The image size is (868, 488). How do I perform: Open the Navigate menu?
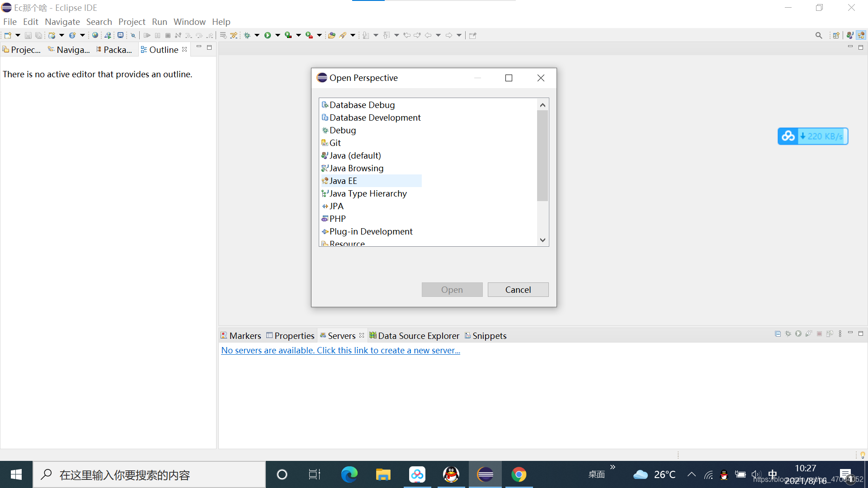62,22
